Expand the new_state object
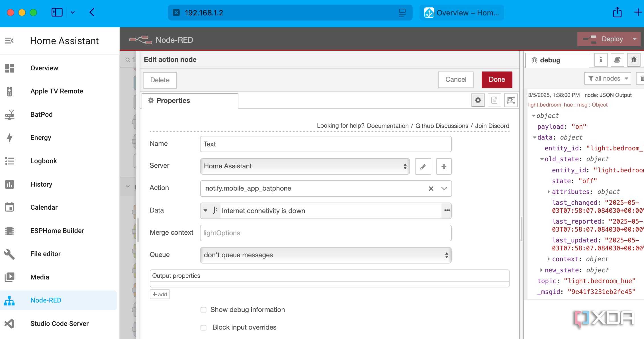644x339 pixels. click(541, 270)
